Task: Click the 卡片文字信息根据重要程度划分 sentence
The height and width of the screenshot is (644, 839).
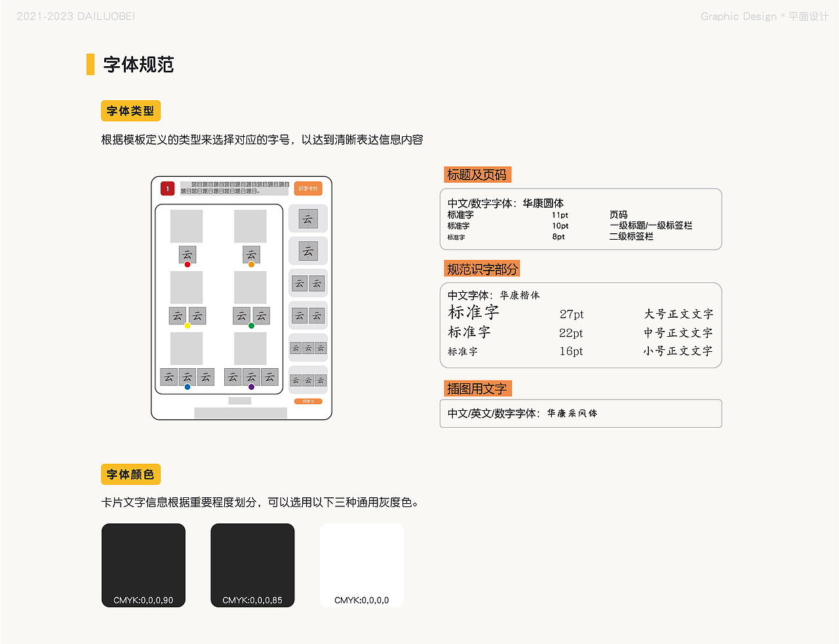Action: tap(260, 502)
